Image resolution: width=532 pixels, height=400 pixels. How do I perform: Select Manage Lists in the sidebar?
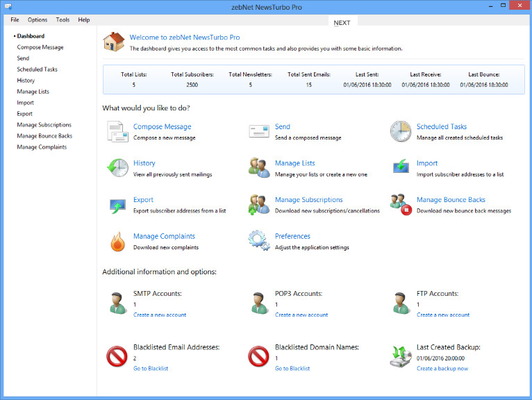coord(33,92)
